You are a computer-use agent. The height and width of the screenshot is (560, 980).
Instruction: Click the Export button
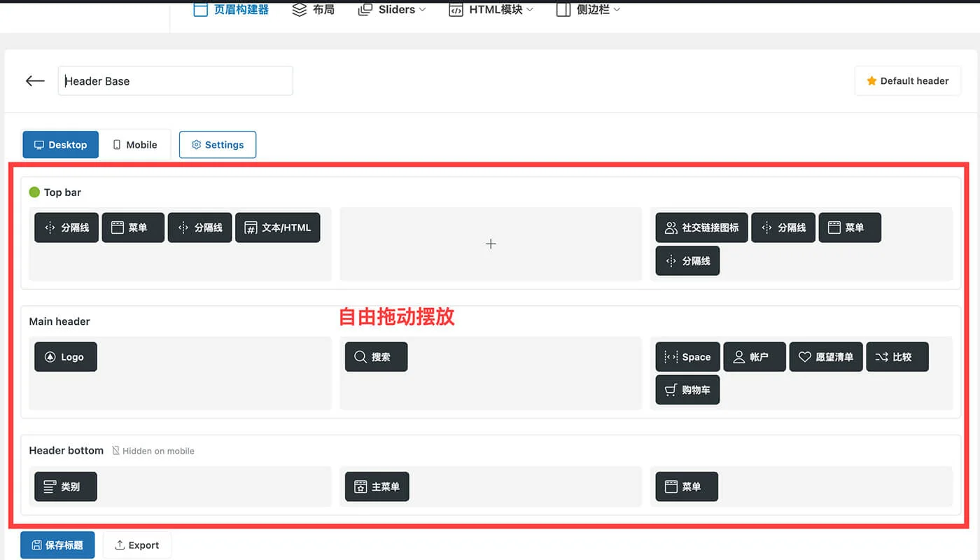pyautogui.click(x=137, y=545)
